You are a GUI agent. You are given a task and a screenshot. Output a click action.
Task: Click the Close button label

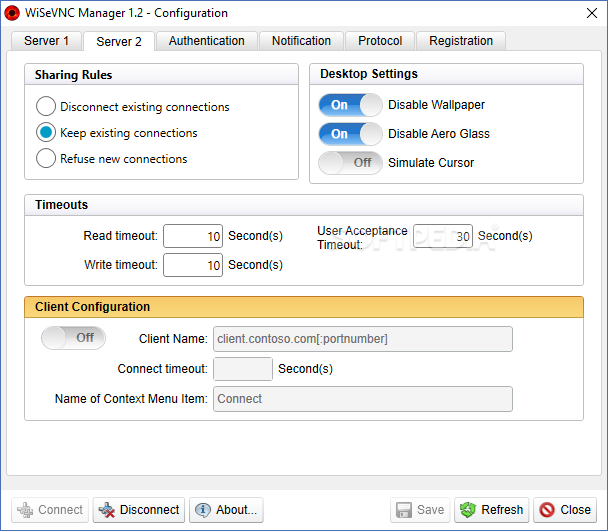pos(575,510)
